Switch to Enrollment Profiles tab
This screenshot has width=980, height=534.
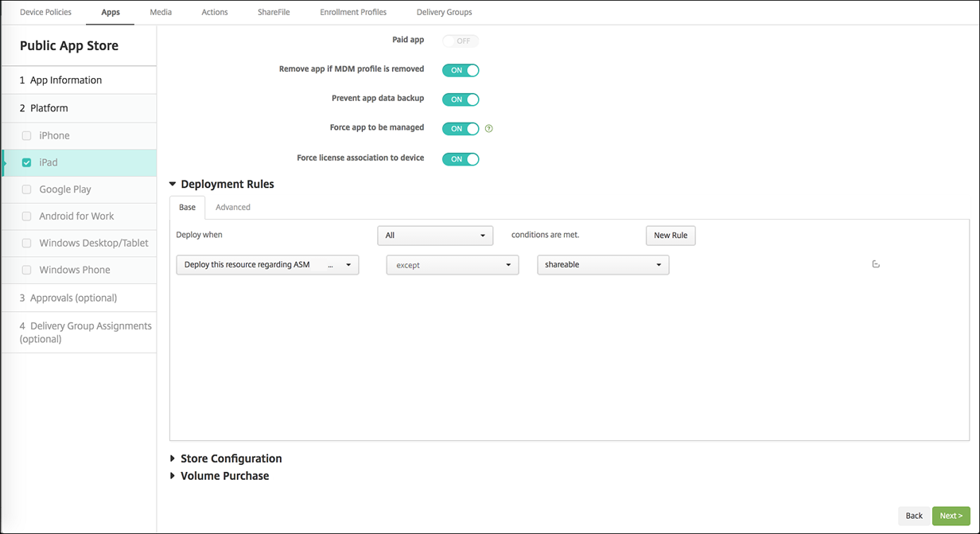[x=353, y=12]
